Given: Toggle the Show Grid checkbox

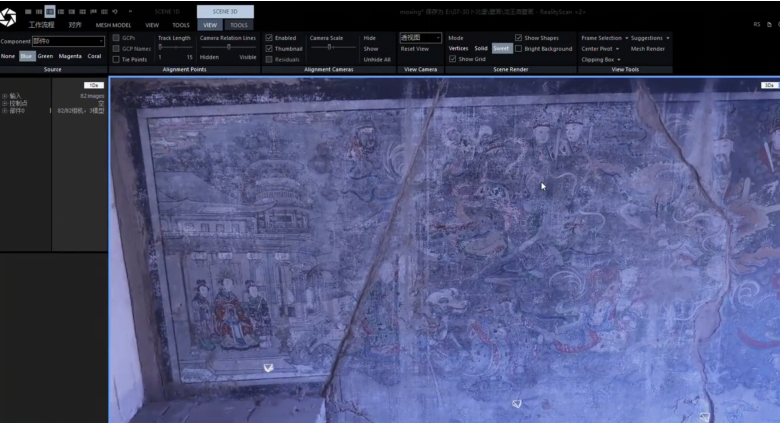Looking at the screenshot, I should click(452, 59).
